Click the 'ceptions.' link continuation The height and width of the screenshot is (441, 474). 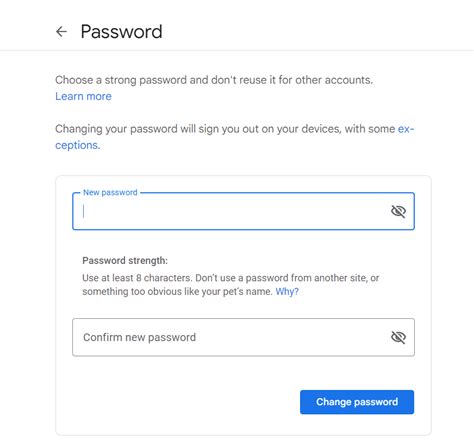(78, 145)
